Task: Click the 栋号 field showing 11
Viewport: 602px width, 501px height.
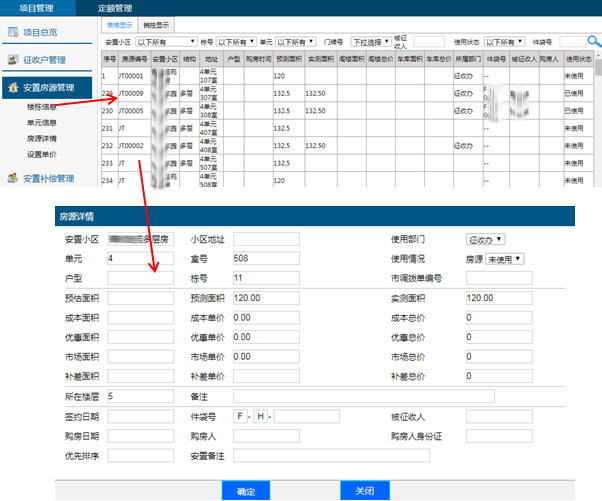Action: tap(266, 278)
